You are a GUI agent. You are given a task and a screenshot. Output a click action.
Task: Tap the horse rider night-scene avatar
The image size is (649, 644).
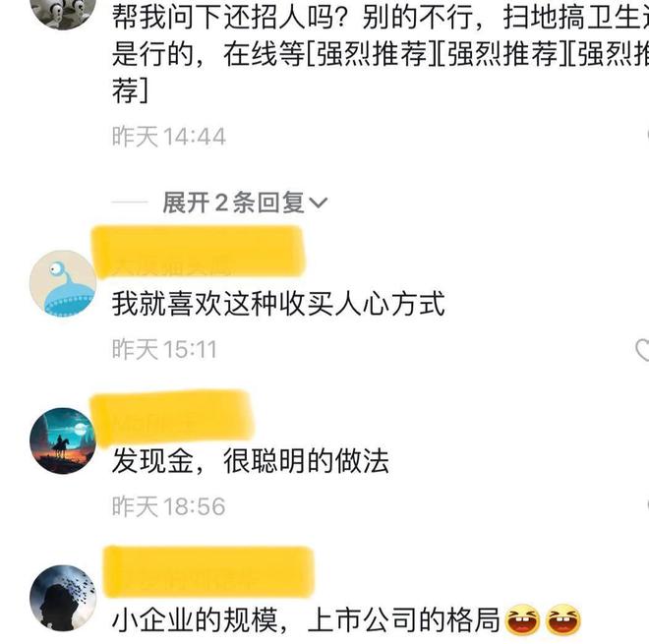point(63,440)
